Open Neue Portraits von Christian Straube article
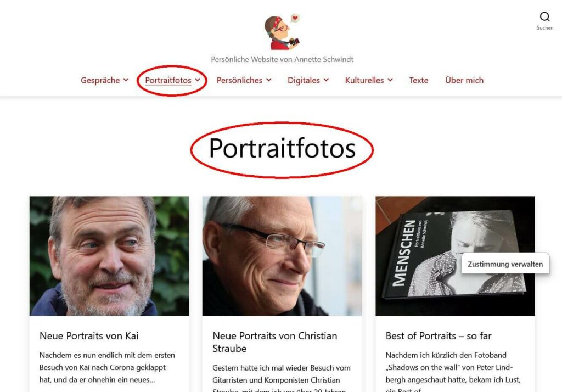Image resolution: width=562 pixels, height=392 pixels. pyautogui.click(x=275, y=342)
